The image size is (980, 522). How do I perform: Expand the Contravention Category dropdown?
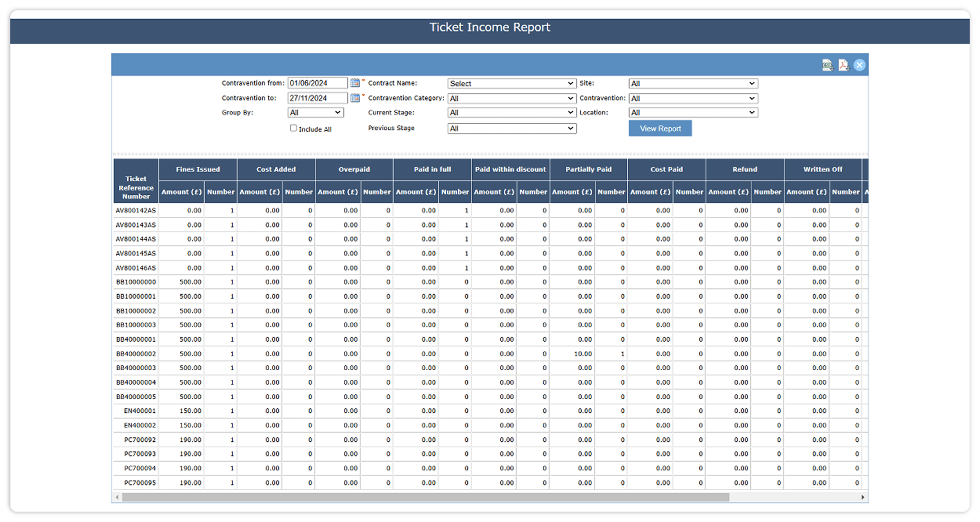[512, 98]
